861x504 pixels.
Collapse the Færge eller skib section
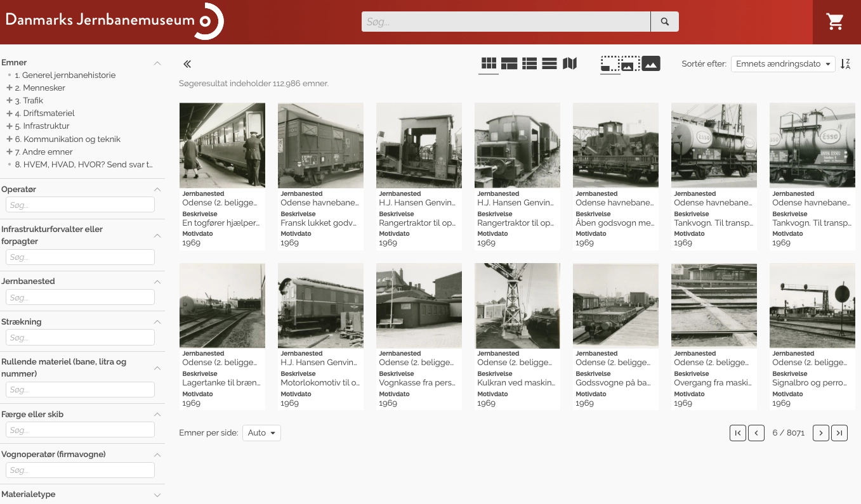157,415
